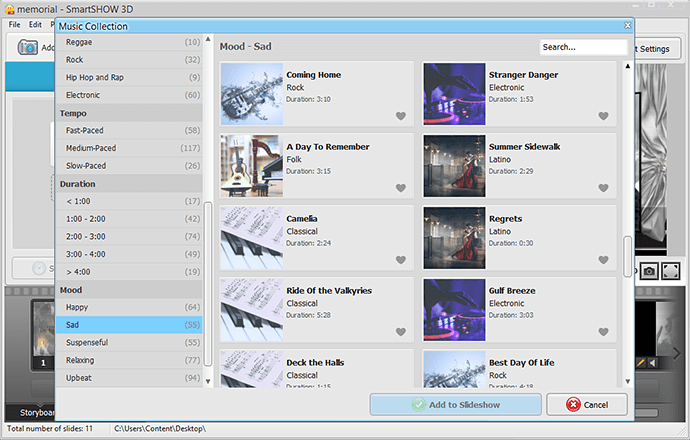
Task: Select Stranger Danger DJ thumbnail
Action: [x=454, y=94]
